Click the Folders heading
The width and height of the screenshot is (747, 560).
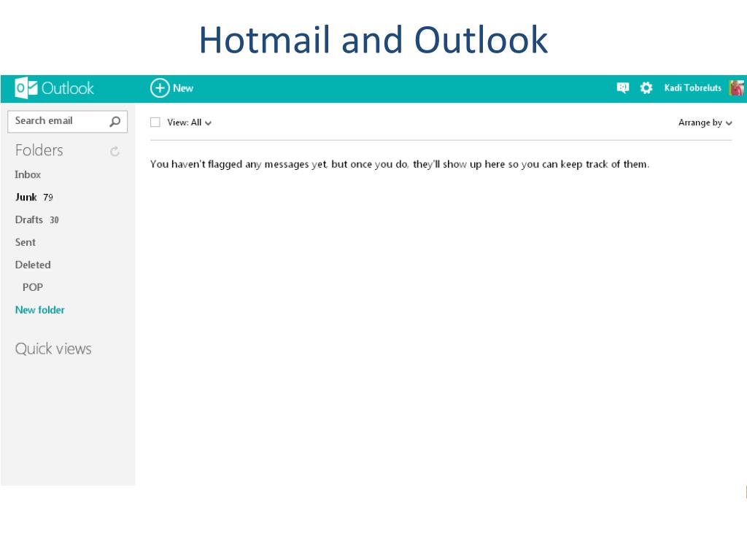[39, 150]
